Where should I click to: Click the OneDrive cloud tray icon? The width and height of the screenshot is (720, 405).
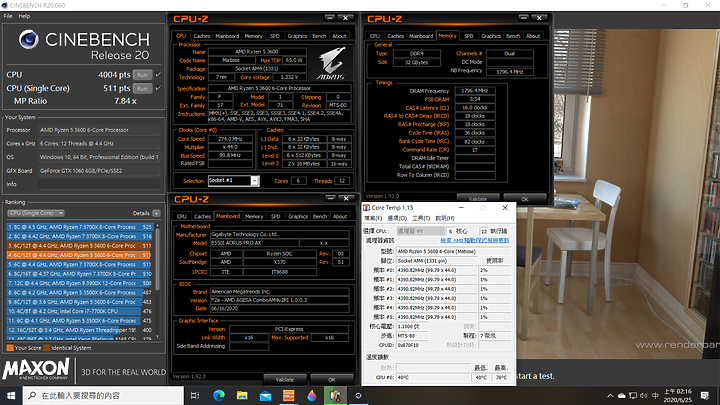point(622,395)
